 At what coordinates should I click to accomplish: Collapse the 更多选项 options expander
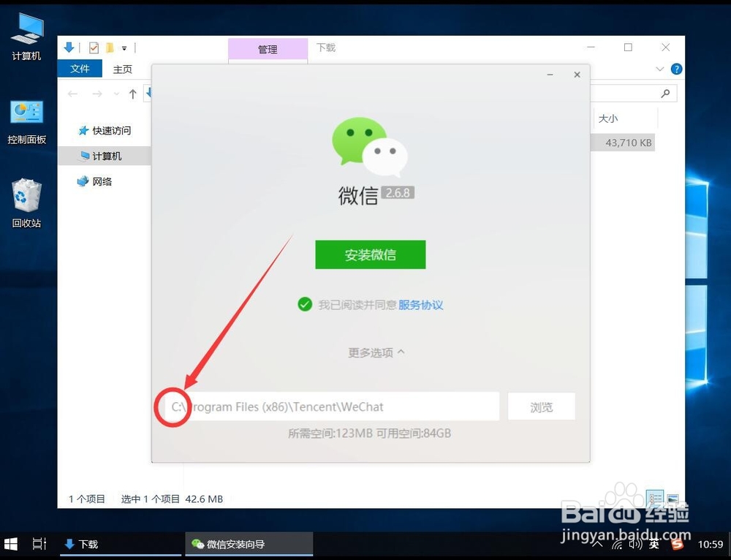click(376, 352)
